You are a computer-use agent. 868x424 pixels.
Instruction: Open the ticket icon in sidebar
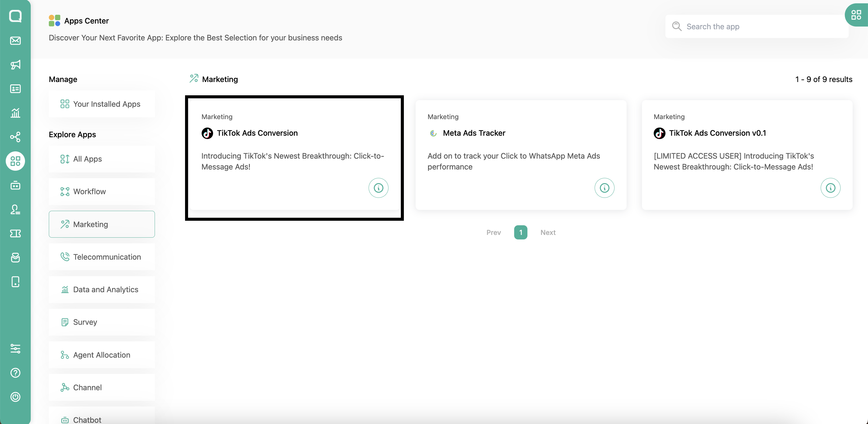[x=15, y=233]
